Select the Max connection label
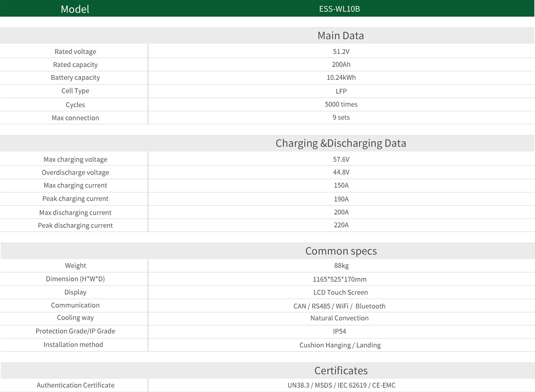The height and width of the screenshot is (392, 535). pyautogui.click(x=75, y=118)
